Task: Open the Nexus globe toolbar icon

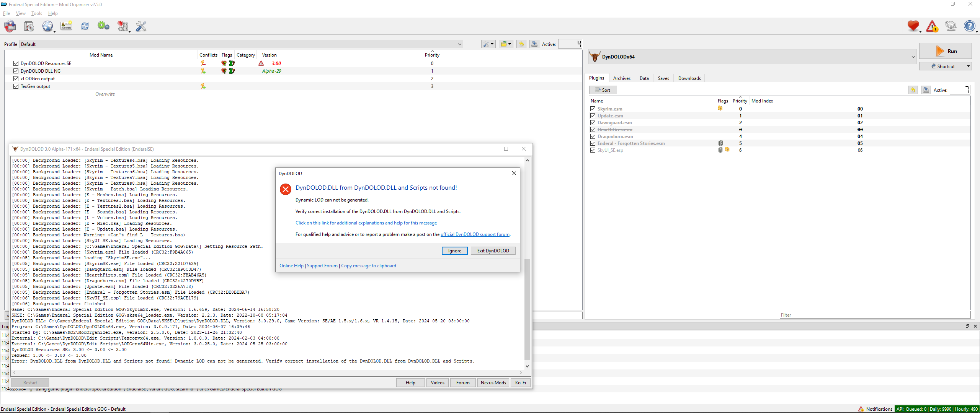Action: coord(47,26)
